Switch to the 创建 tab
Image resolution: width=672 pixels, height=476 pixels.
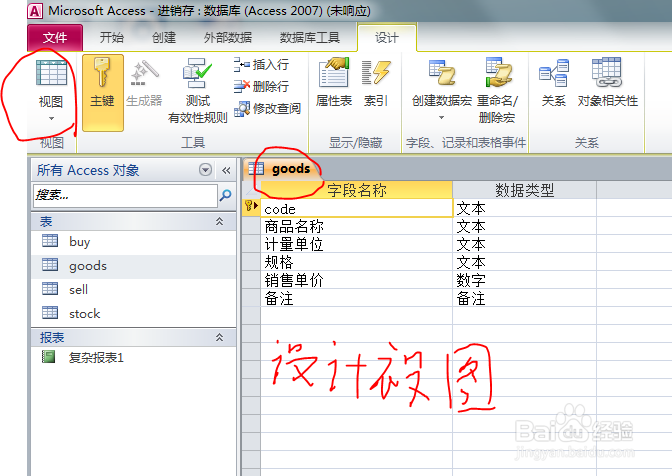click(x=164, y=38)
